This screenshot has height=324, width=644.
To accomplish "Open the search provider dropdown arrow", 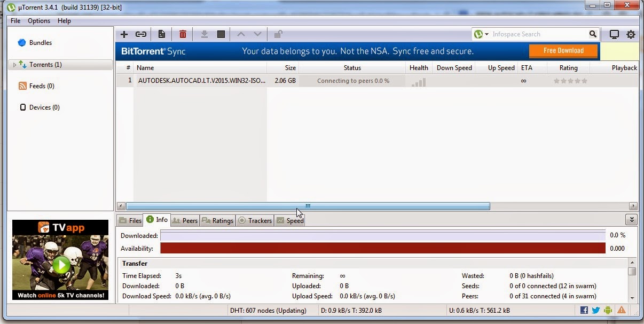I will (486, 34).
